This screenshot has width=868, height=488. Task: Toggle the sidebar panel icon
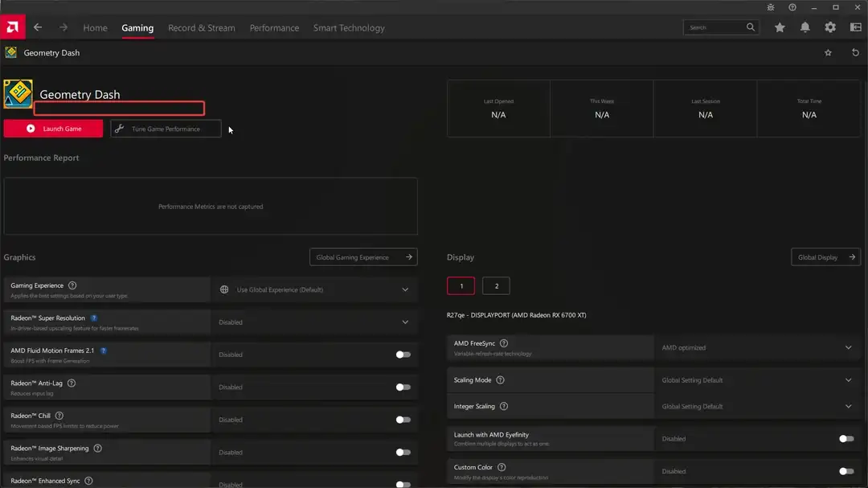click(855, 27)
